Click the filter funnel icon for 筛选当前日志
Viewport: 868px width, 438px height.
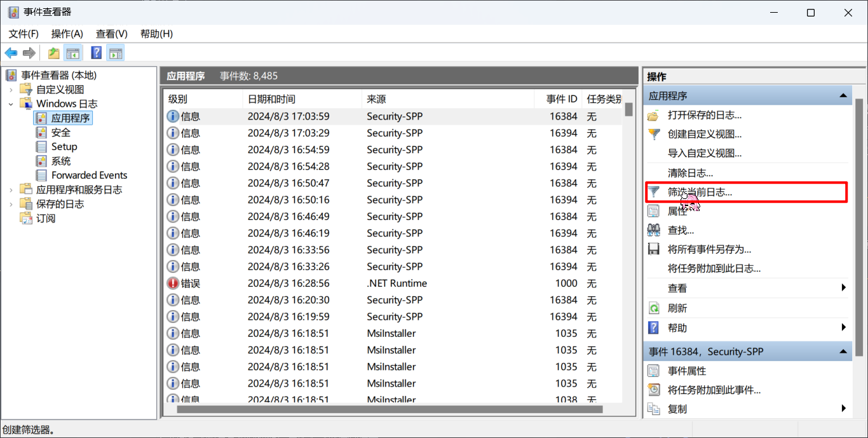coord(653,191)
